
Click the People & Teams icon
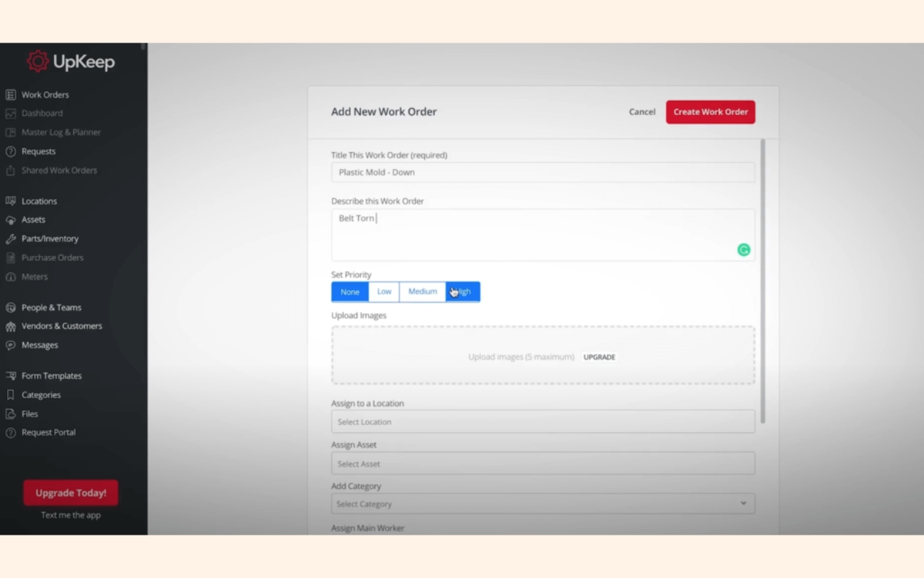coord(11,308)
